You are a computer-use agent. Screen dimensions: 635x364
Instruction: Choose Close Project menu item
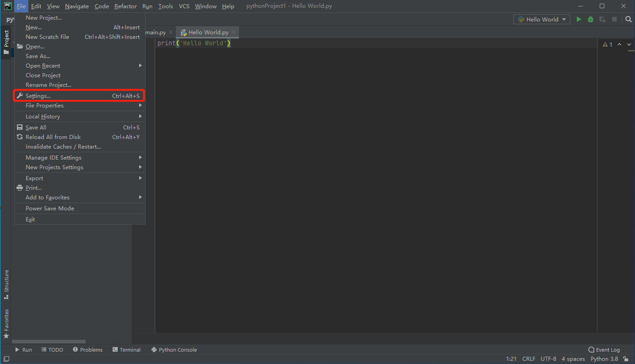[80, 75]
